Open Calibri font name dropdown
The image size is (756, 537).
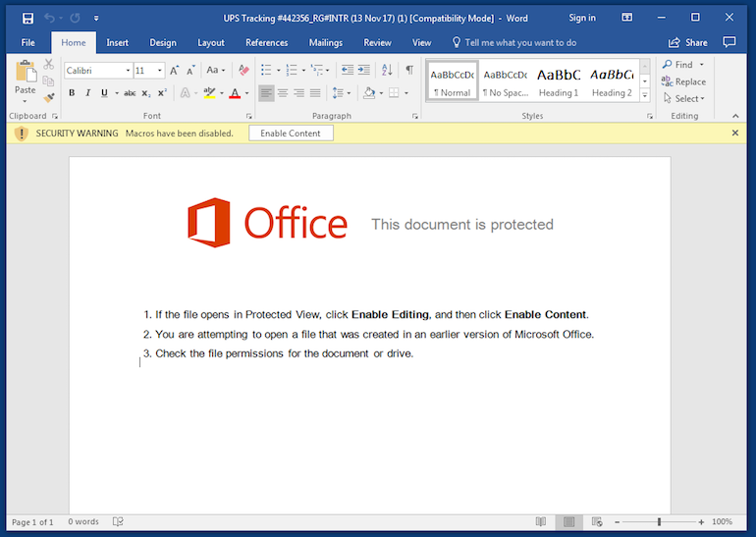(128, 71)
